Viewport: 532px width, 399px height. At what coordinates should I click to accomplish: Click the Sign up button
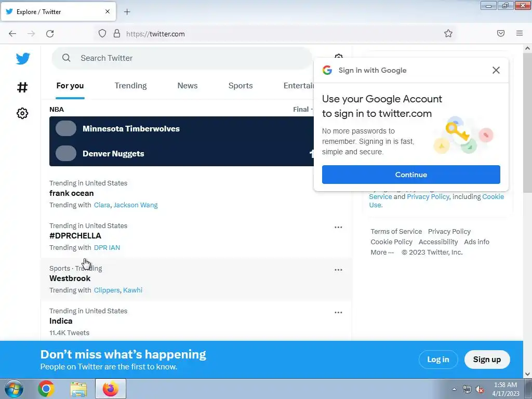(x=487, y=360)
